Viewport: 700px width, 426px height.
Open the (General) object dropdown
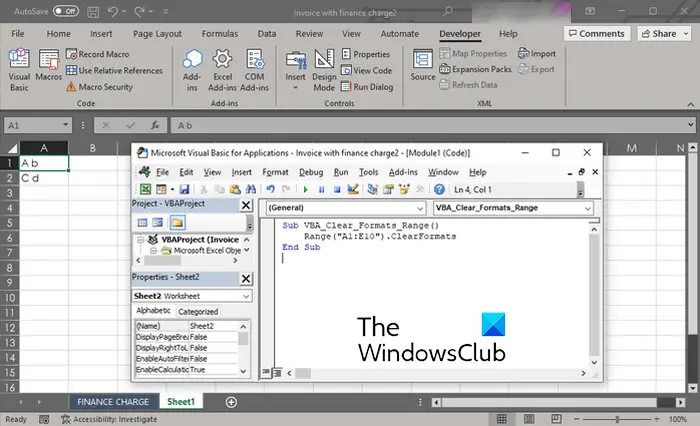(420, 208)
